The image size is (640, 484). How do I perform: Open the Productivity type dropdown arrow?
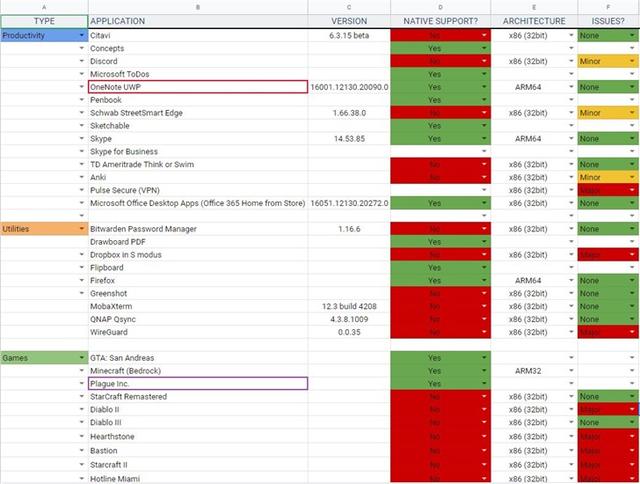[82, 36]
